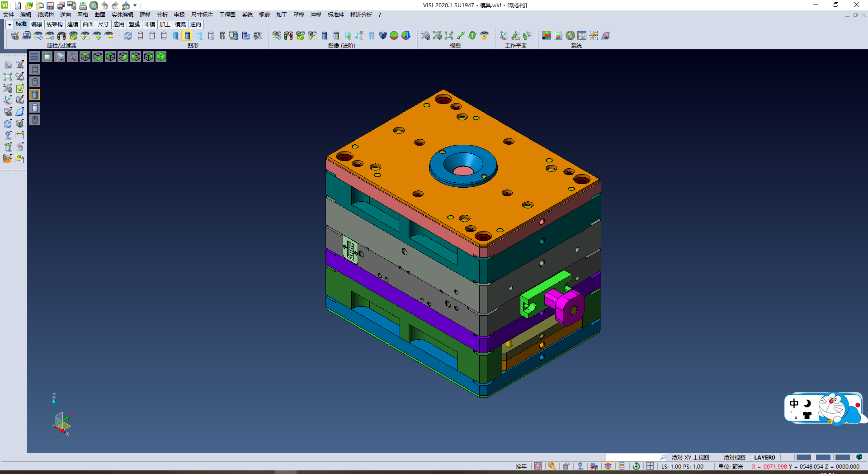Switch to the 塑膜 toolbar tab
The image size is (868, 474).
[134, 24]
